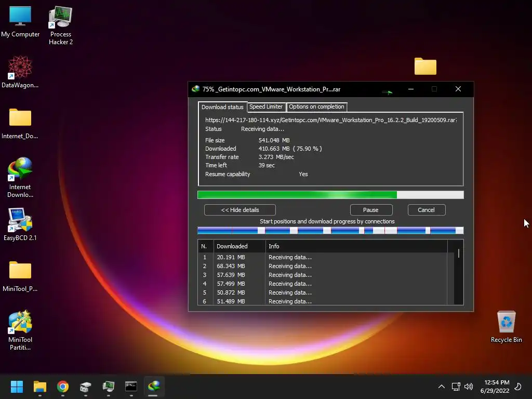Click the Downloaded column header
Screen dimensions: 532x399
click(x=240, y=246)
